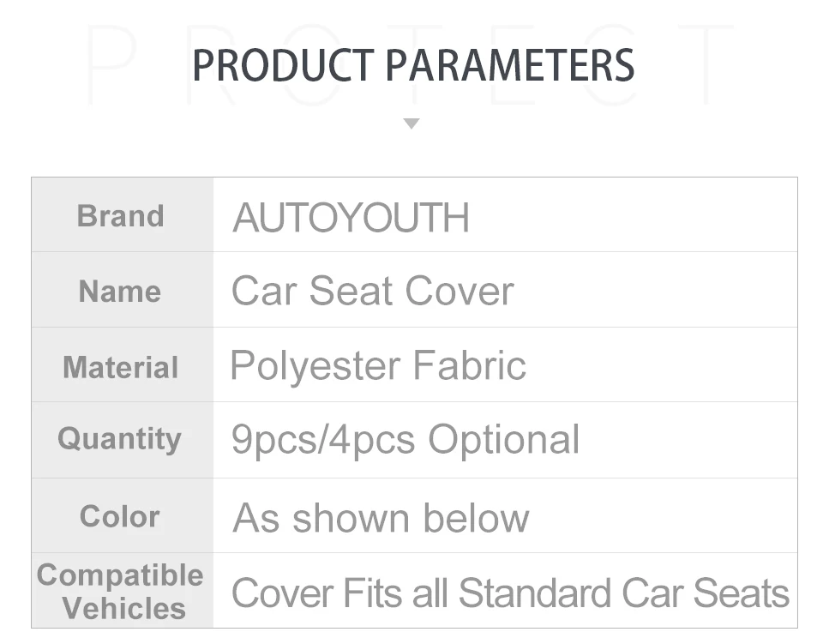Select the Name label cell
Viewport: 823px width, 644px height.
(x=120, y=291)
